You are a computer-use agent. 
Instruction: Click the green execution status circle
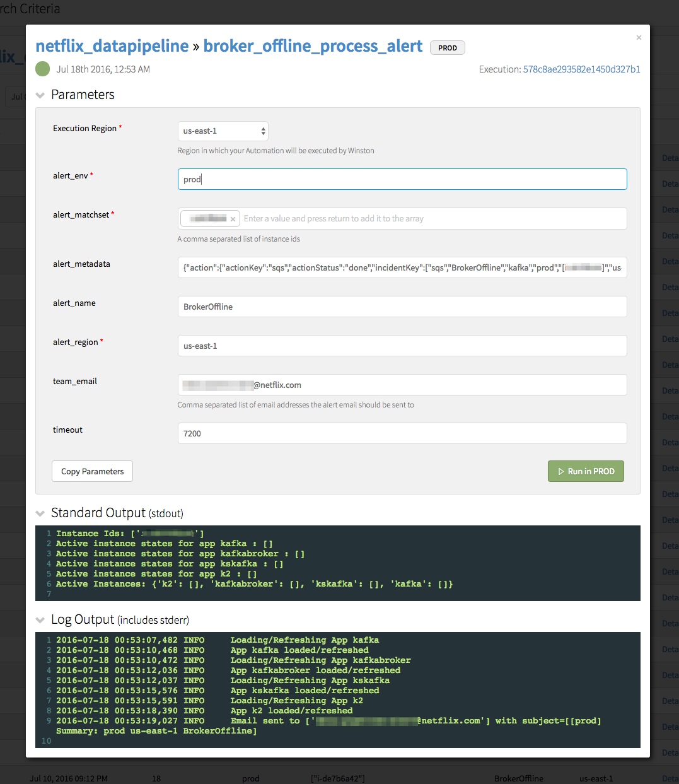(x=42, y=69)
